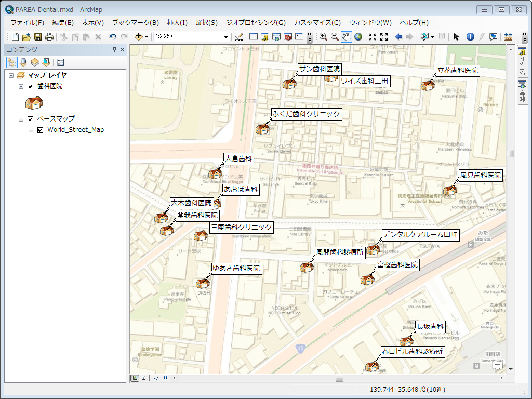Open an existing map document

click(26, 37)
